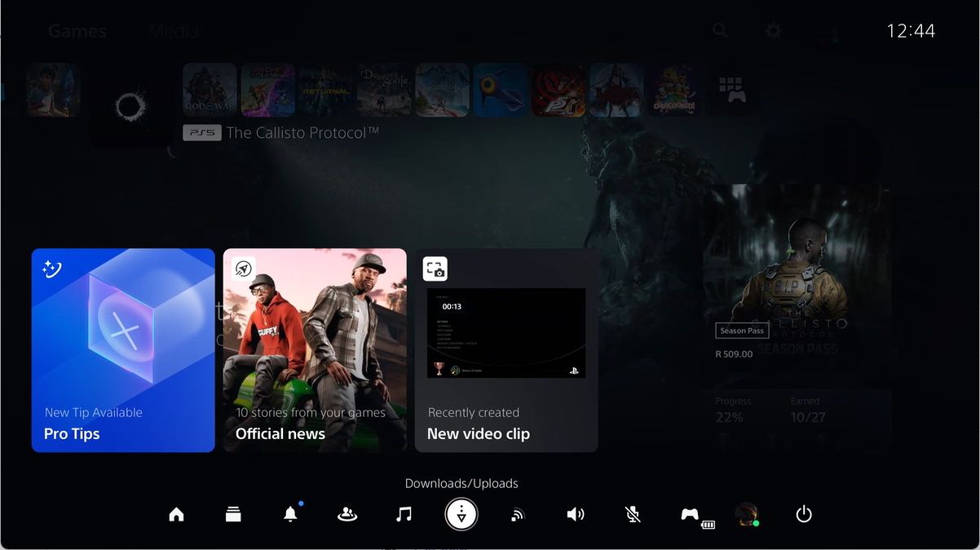Select The Callisto Protocol ring tile

click(x=130, y=106)
